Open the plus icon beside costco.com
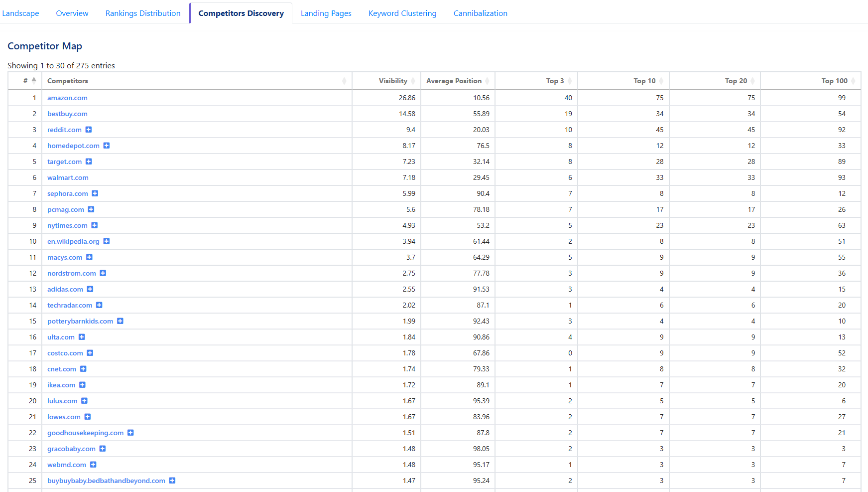868x492 pixels. coord(90,353)
